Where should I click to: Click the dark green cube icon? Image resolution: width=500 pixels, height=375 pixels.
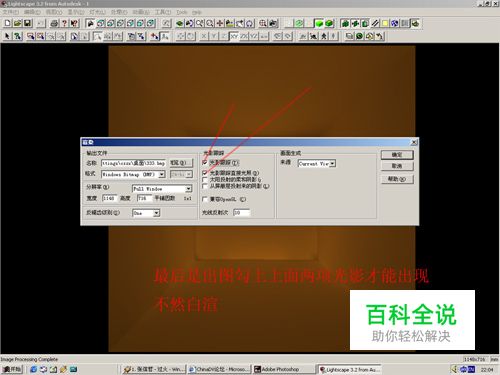pyautogui.click(x=329, y=23)
